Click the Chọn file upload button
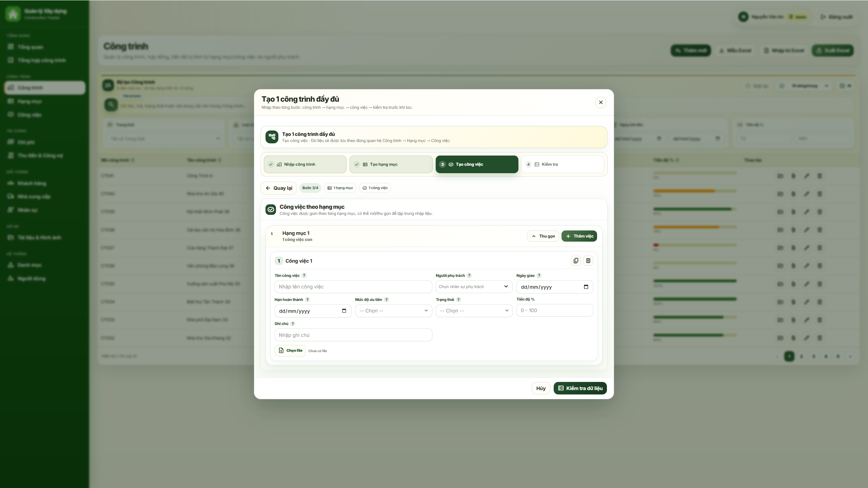The height and width of the screenshot is (488, 868). click(290, 350)
